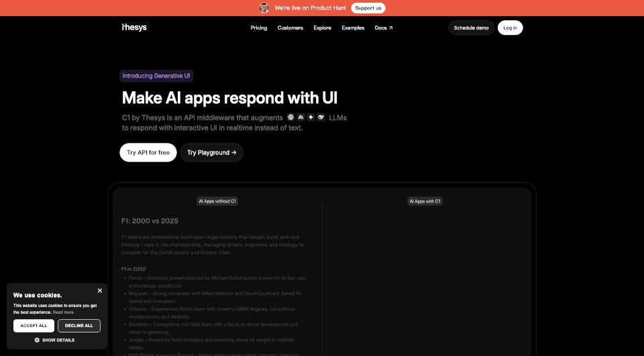Click the fourth LLM provider icon
The width and height of the screenshot is (644, 356).
(x=321, y=117)
